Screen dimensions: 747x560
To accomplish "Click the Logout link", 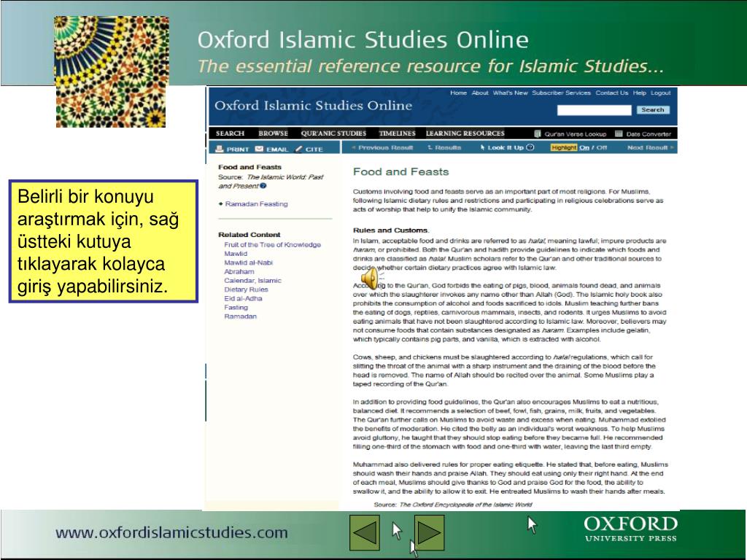I will pos(660,93).
